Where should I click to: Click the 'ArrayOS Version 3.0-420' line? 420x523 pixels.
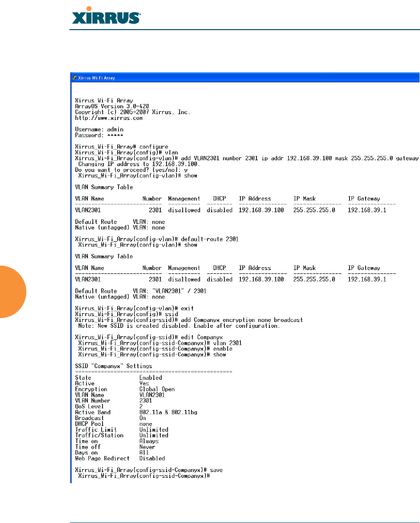coord(112,106)
